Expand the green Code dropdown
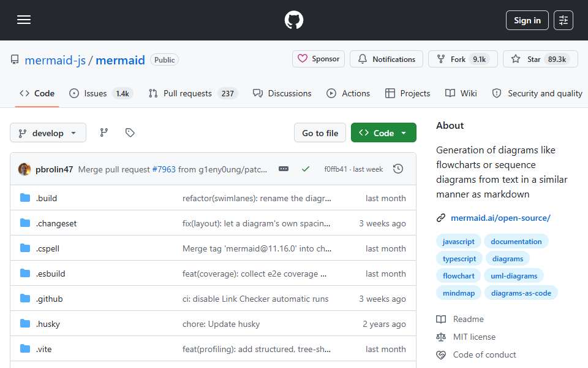 383,133
